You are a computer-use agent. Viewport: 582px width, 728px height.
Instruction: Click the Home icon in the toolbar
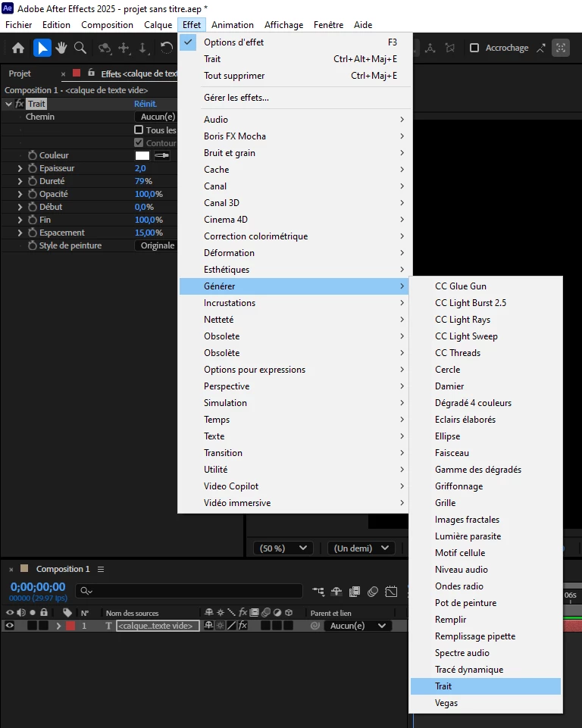pos(18,48)
